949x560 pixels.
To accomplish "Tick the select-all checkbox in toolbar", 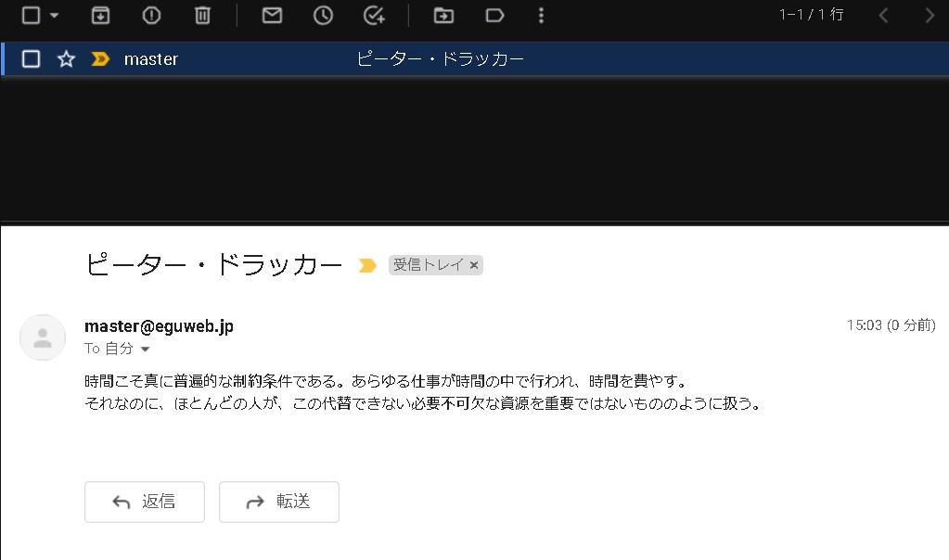I will pyautogui.click(x=31, y=15).
